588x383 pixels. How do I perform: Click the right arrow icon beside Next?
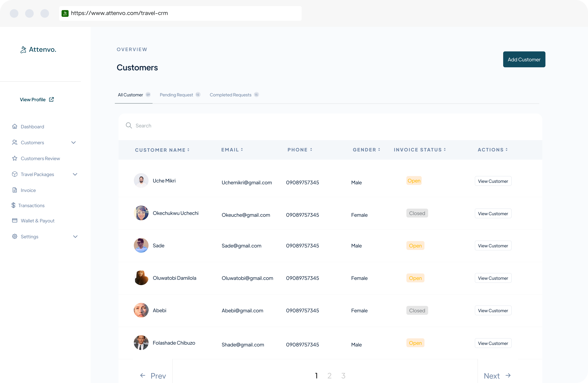(508, 376)
